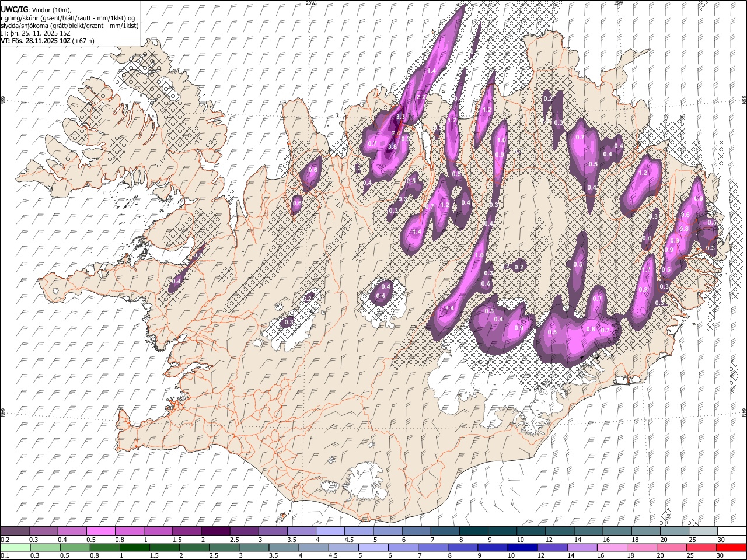Choose the light lavender snow swatch starting at 4

tap(329, 531)
